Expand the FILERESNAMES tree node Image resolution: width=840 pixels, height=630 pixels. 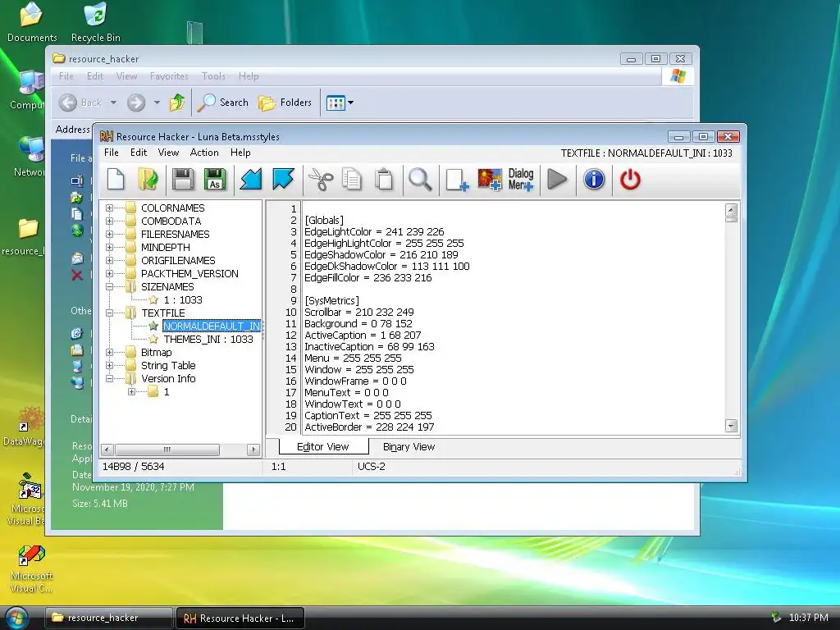coord(109,234)
